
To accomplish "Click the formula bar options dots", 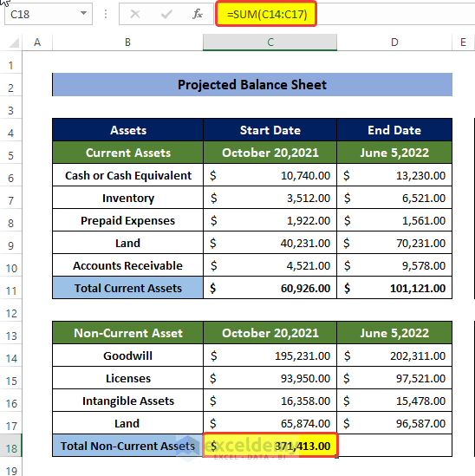I will (x=106, y=14).
